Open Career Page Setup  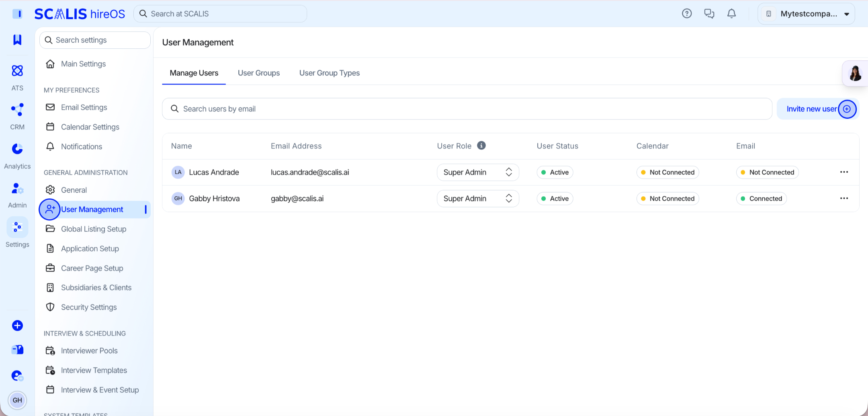[x=92, y=268]
